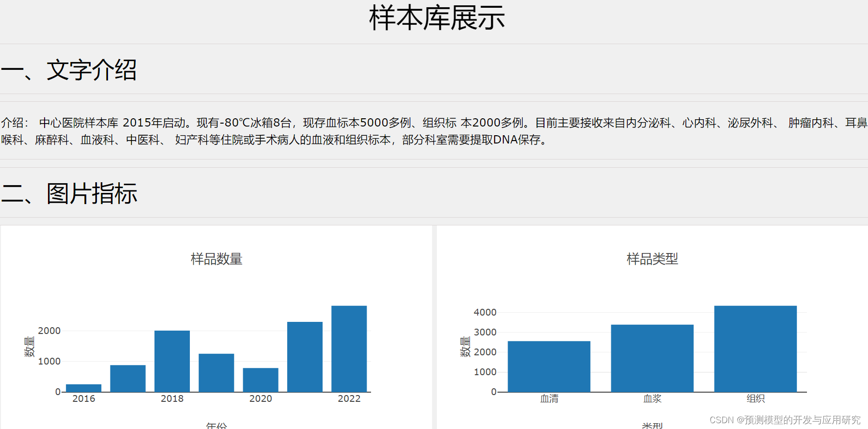The width and height of the screenshot is (868, 429).
Task: Click the 4000 y-axis tick label
Action: point(485,312)
